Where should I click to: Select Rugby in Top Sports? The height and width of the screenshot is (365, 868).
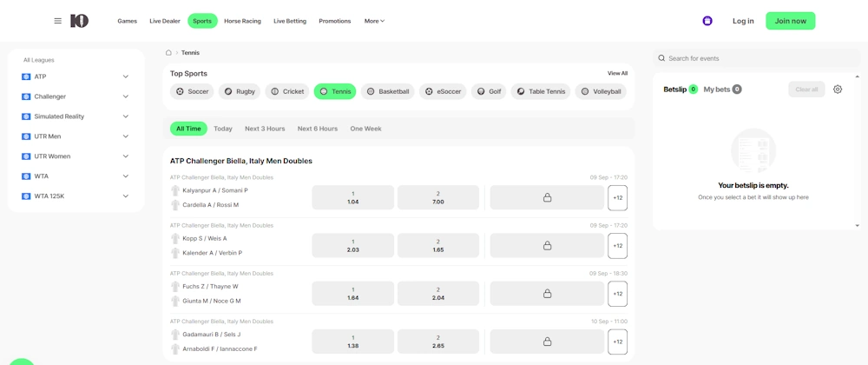click(x=240, y=91)
